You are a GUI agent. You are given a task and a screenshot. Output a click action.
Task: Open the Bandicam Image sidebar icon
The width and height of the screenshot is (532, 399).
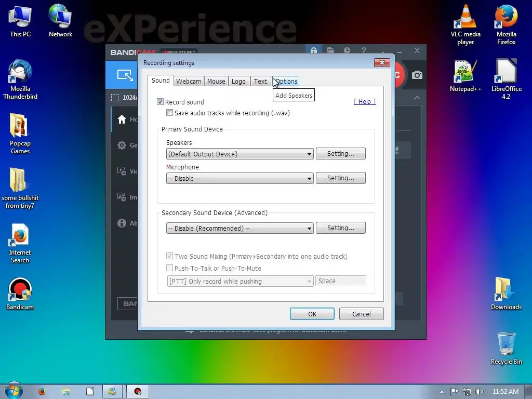tap(122, 197)
